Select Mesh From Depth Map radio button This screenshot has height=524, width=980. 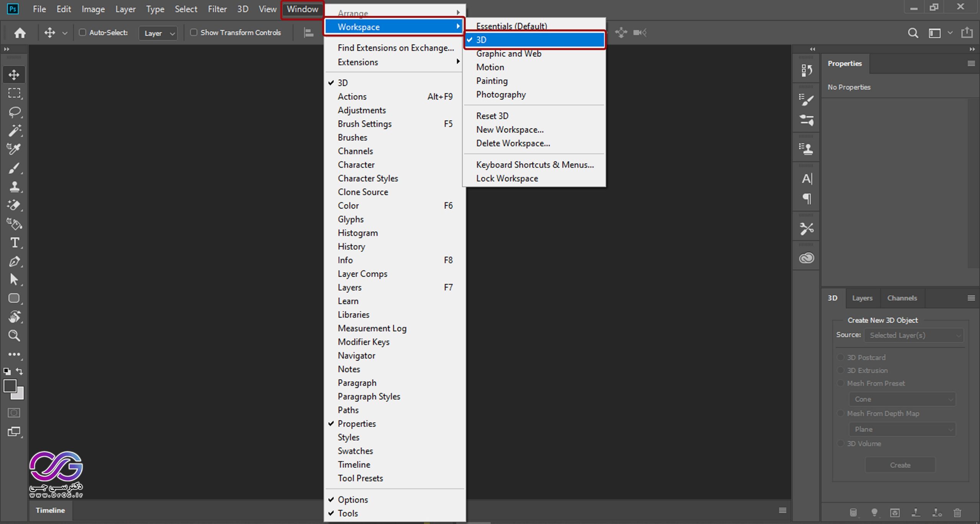coord(840,413)
